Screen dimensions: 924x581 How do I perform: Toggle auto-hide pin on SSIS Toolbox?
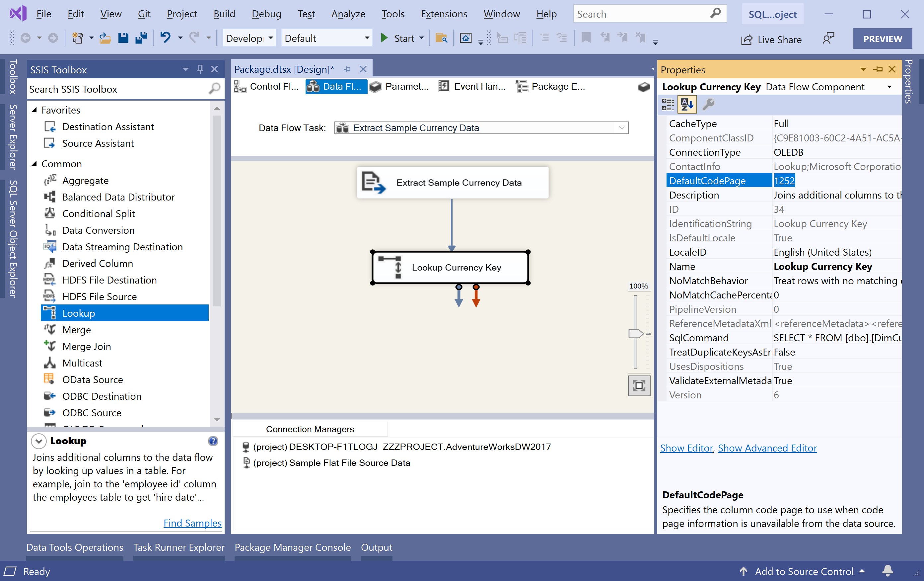(200, 69)
